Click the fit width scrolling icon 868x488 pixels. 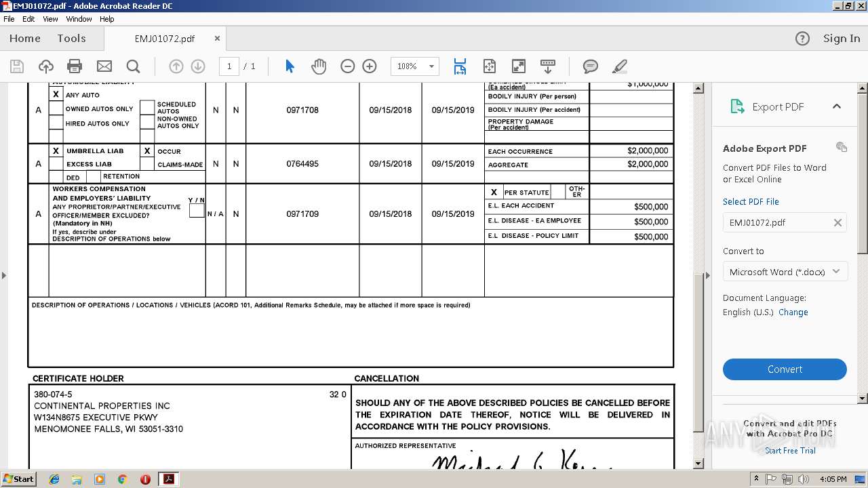[460, 66]
